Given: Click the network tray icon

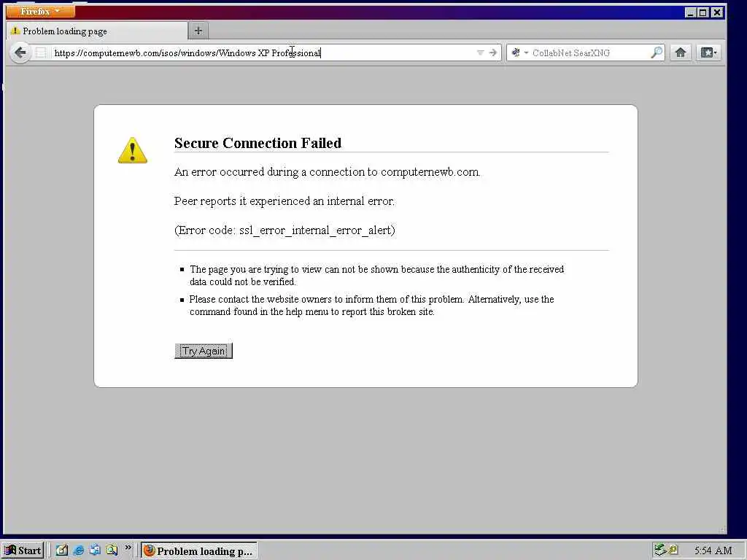Looking at the screenshot, I should [x=659, y=550].
